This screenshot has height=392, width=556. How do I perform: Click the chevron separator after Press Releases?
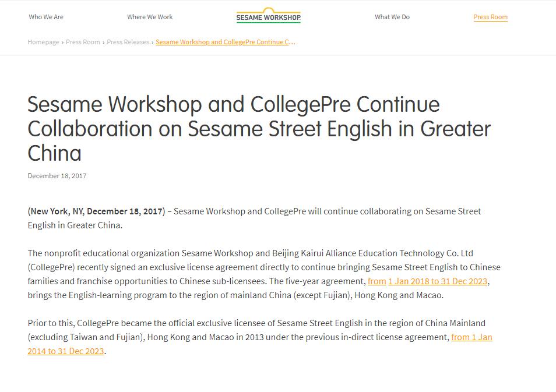153,42
